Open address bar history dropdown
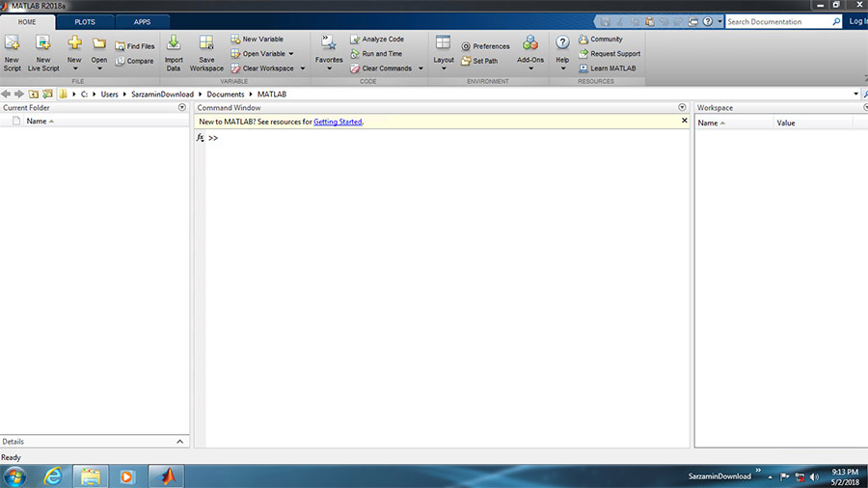The width and height of the screenshot is (868, 488). 855,95
